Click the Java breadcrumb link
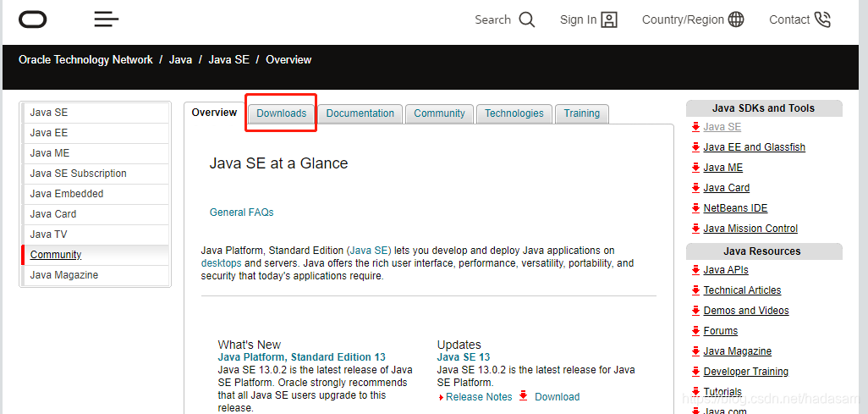This screenshot has width=868, height=414. 180,60
